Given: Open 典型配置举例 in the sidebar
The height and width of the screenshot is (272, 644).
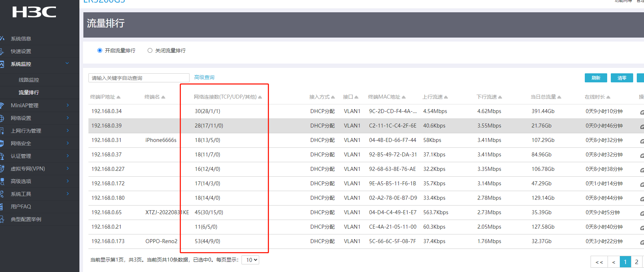Looking at the screenshot, I should (26, 219).
